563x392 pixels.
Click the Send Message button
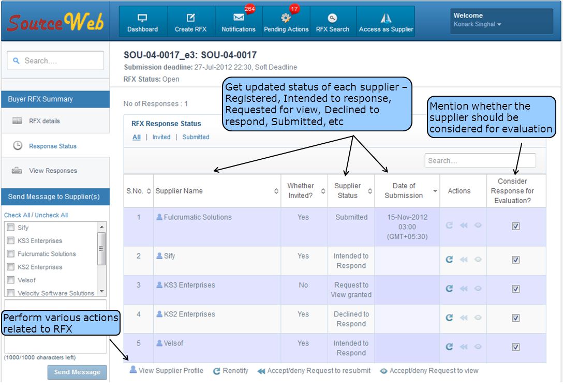77,372
